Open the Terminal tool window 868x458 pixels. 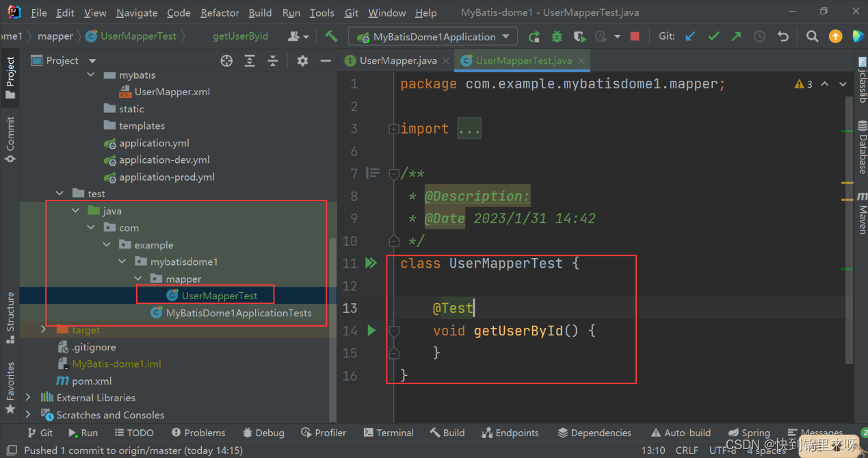[x=389, y=433]
